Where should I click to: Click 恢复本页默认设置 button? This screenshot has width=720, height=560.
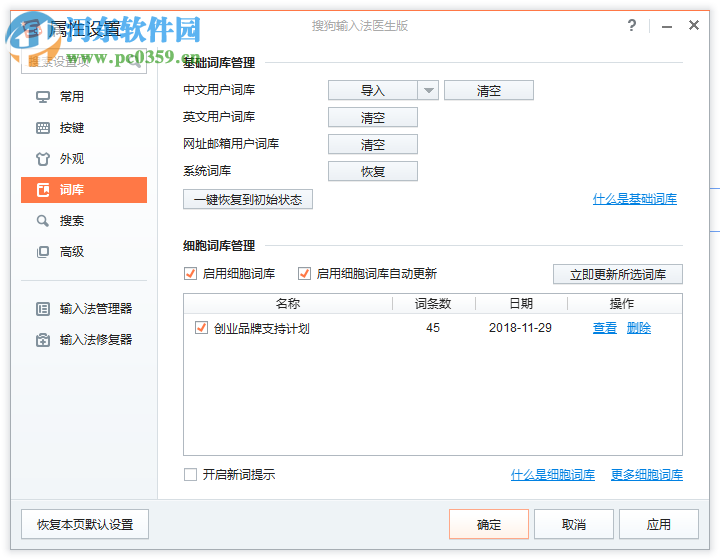[x=85, y=524]
